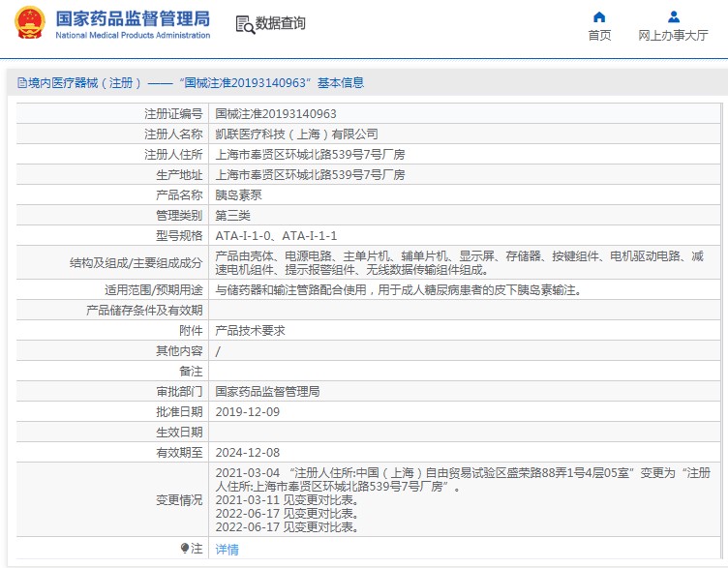Click the National Medical Products Administration text
728x568 pixels.
tap(133, 35)
